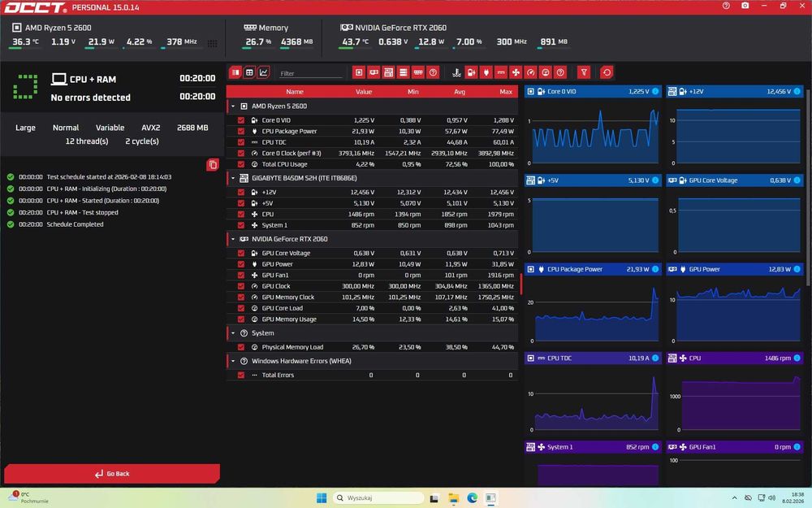812x508 pixels.
Task: Click the blue dot on CPU TDC graph header
Action: [655, 358]
